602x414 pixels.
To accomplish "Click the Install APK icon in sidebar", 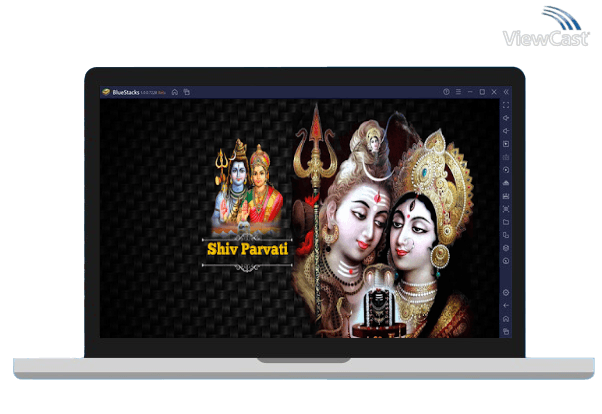I will pos(506,183).
